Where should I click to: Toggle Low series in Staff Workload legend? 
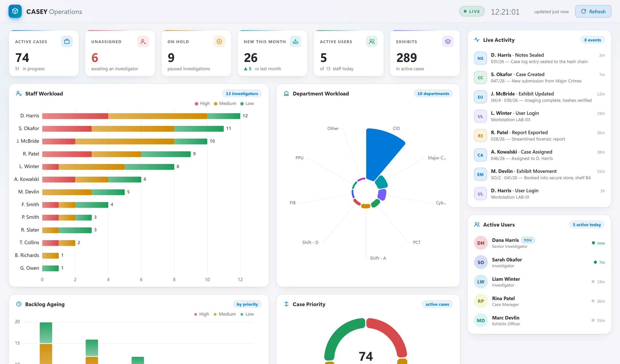pyautogui.click(x=247, y=104)
